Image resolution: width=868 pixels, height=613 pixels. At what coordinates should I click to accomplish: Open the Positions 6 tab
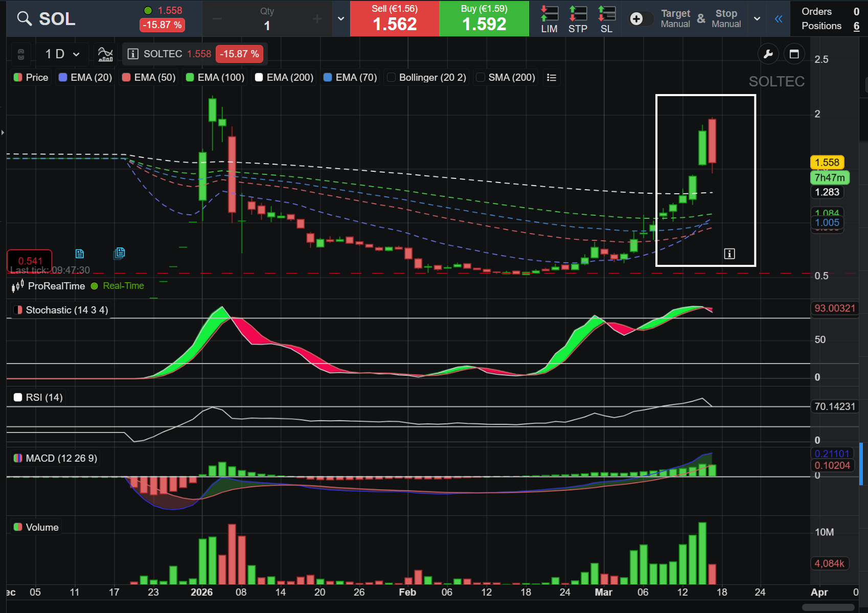click(x=830, y=26)
